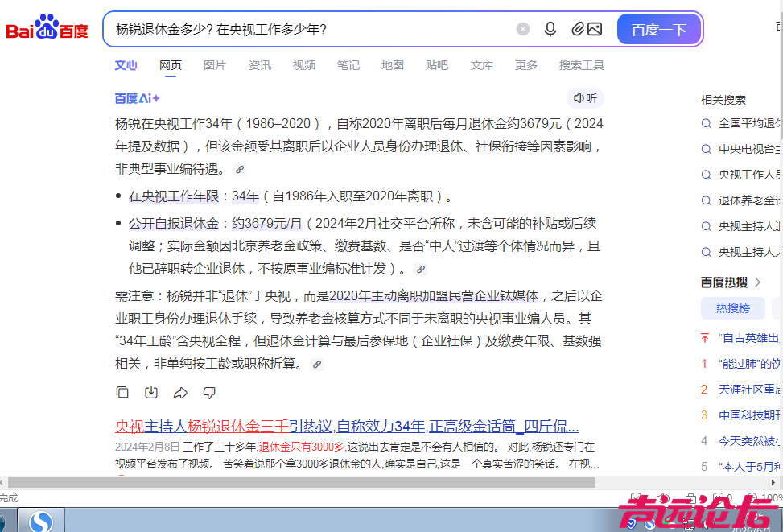Click the result date 2024年2月8日

pyautogui.click(x=147, y=447)
